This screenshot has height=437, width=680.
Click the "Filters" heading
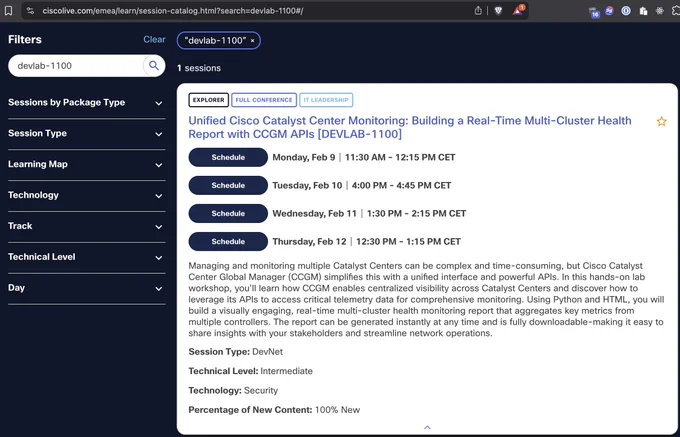(25, 39)
